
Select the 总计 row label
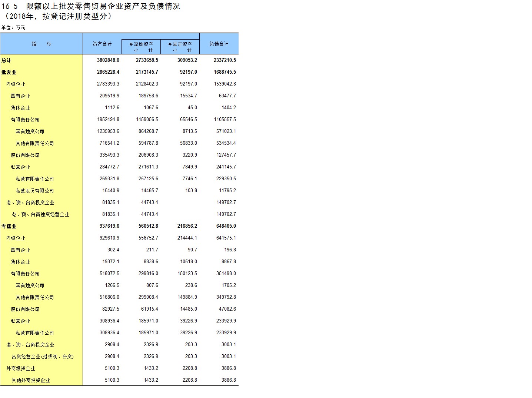[x=6, y=60]
